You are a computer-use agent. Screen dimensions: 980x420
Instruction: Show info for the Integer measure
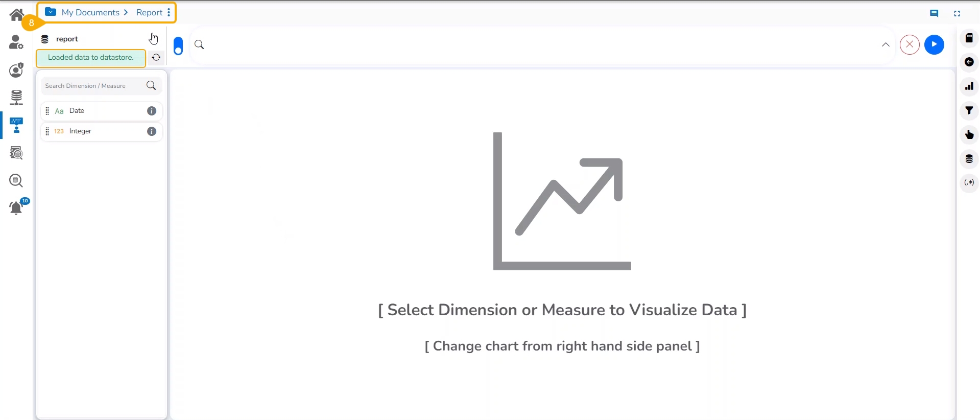pyautogui.click(x=152, y=131)
